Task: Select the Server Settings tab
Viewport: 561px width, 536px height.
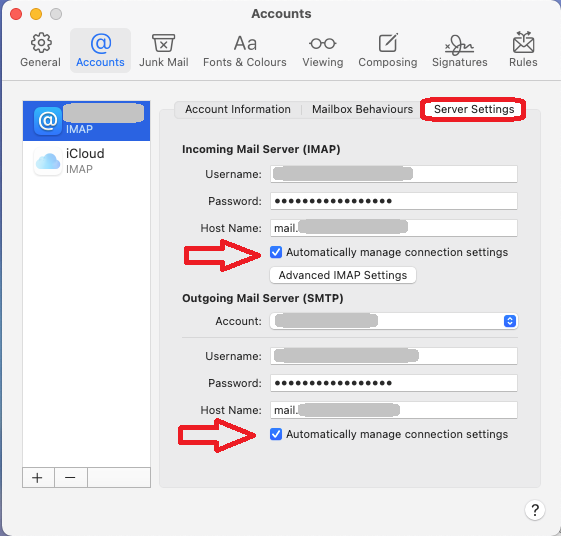Action: 474,109
